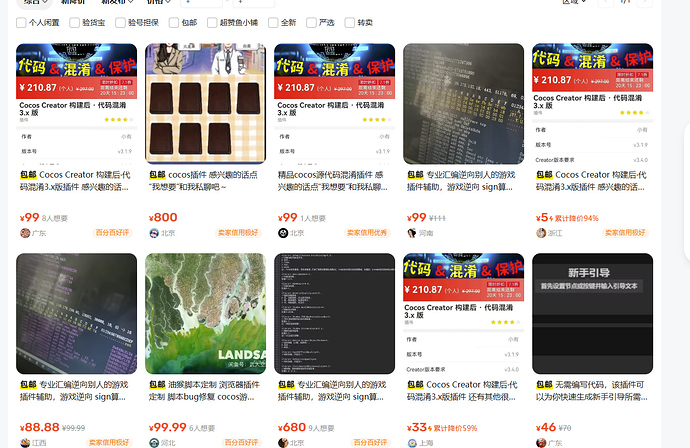Click the ¥680 price text
This screenshot has width=690, height=448.
pos(292,427)
